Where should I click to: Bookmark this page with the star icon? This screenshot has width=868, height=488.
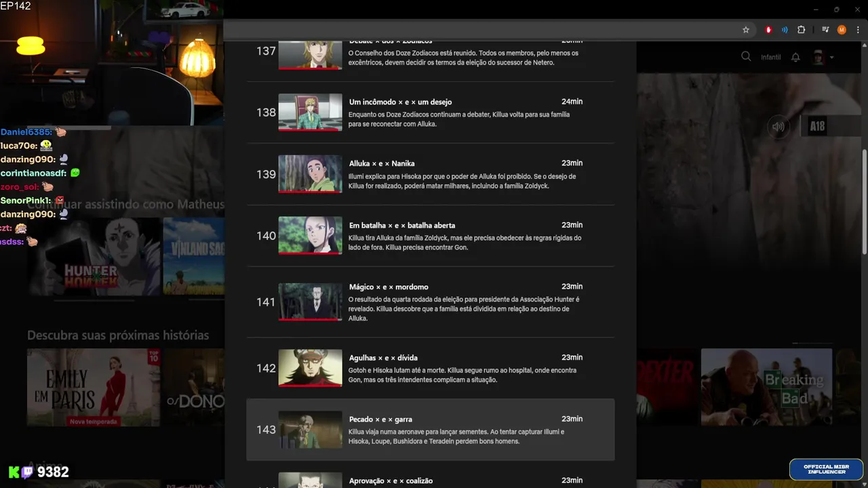point(746,30)
